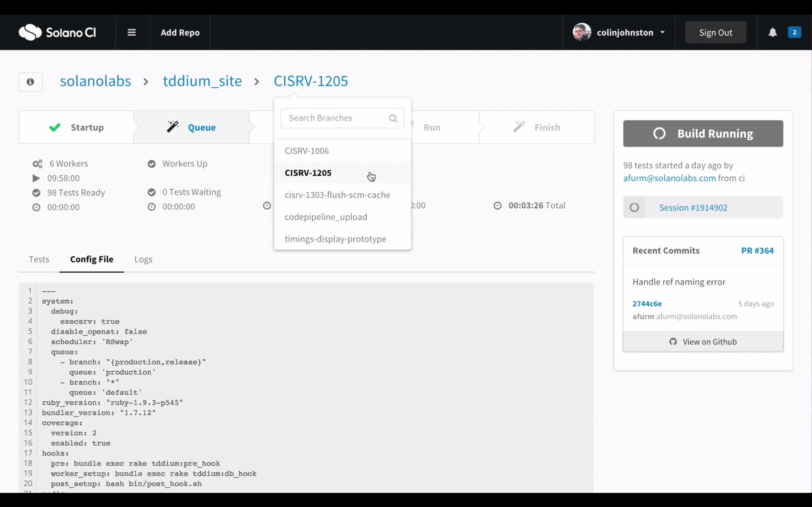
Task: Click the notification bell icon
Action: click(x=773, y=32)
